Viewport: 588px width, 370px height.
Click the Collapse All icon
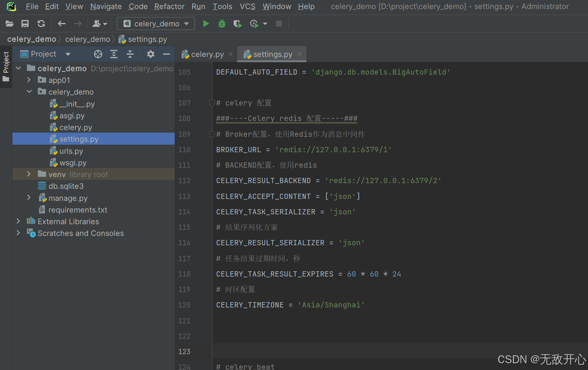(130, 54)
